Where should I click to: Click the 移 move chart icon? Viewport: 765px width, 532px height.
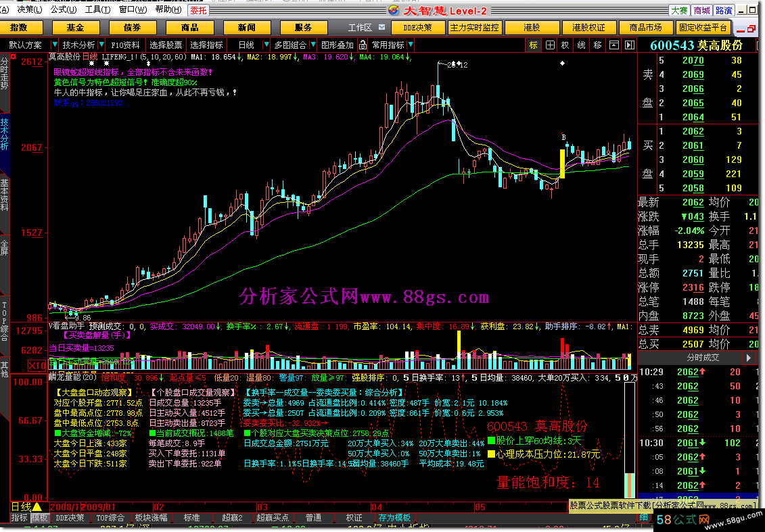coord(598,45)
